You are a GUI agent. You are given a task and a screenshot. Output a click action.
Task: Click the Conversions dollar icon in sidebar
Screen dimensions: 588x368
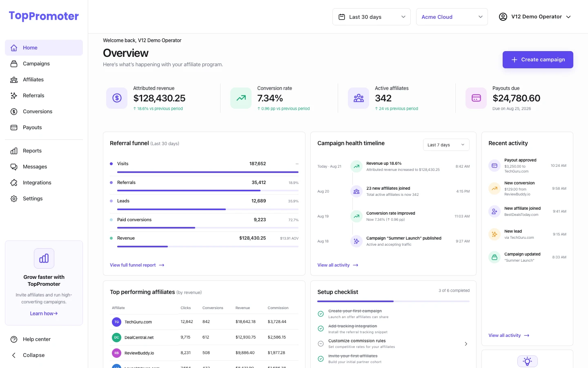pos(14,112)
